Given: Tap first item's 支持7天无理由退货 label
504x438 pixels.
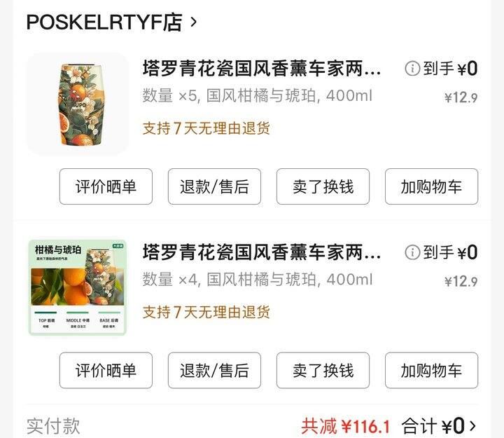Looking at the screenshot, I should [206, 128].
